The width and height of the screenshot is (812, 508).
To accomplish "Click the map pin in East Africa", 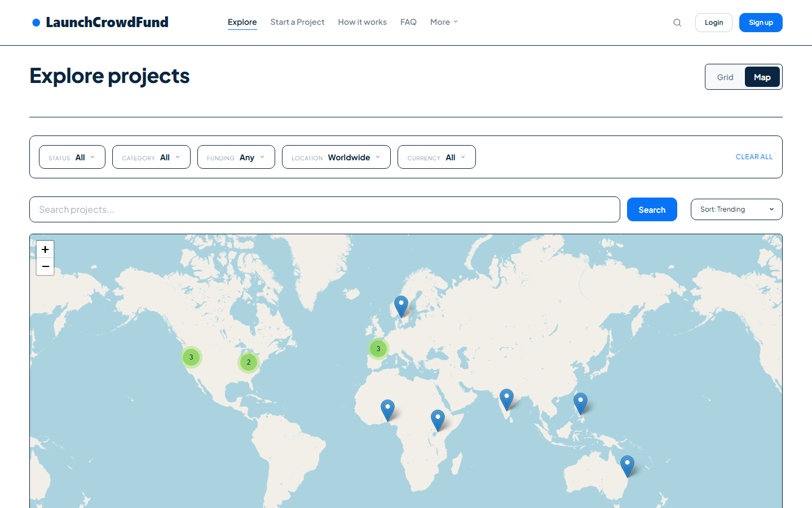I will pyautogui.click(x=438, y=421).
